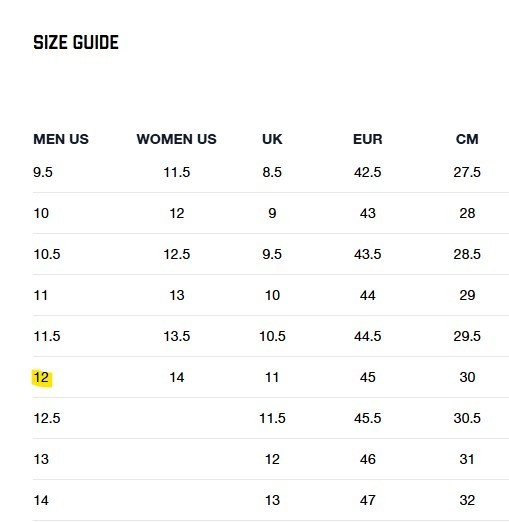This screenshot has width=509, height=522.
Task: Click EUR size 43.5 cell
Action: coord(368,254)
